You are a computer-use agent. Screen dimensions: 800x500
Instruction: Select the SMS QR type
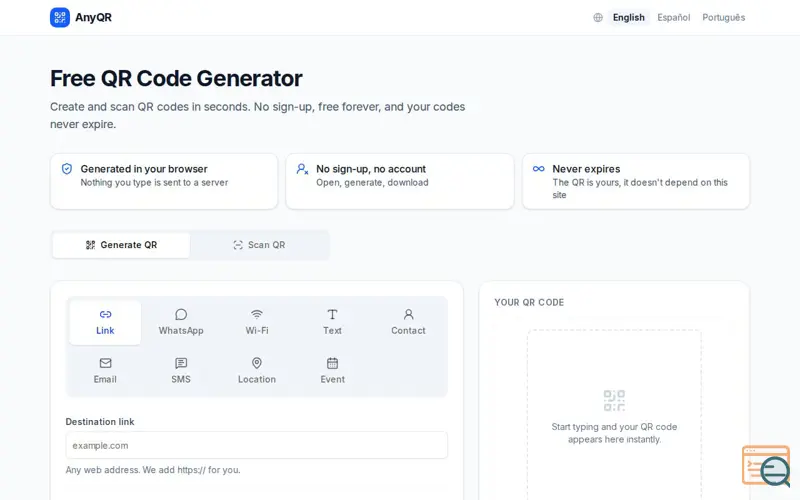coord(181,371)
